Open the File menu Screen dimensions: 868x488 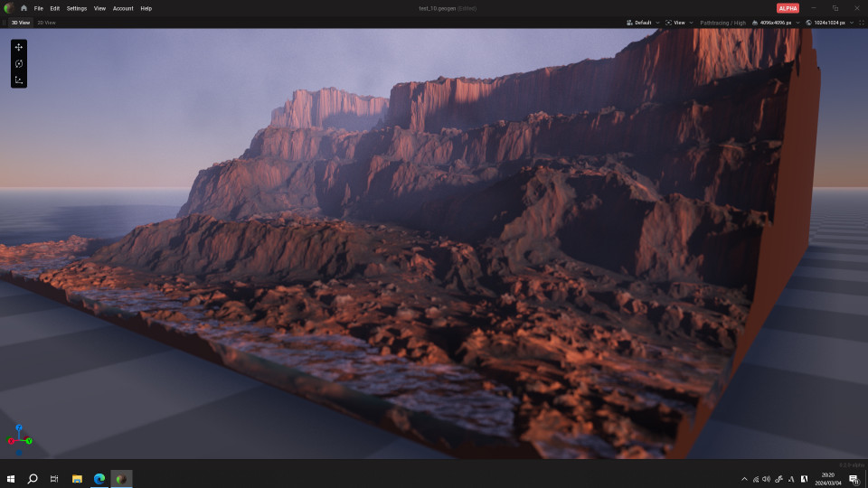pos(39,8)
